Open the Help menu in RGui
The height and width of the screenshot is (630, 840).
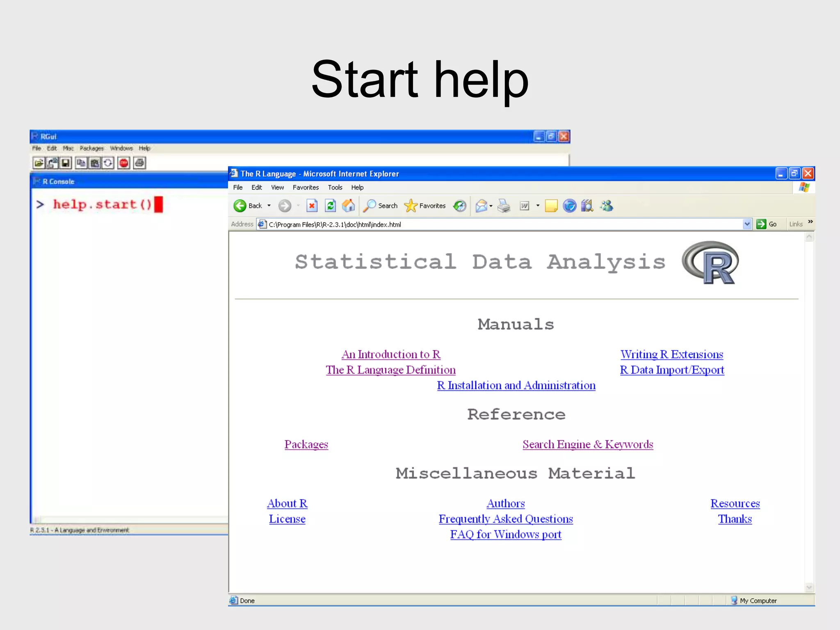(x=144, y=148)
